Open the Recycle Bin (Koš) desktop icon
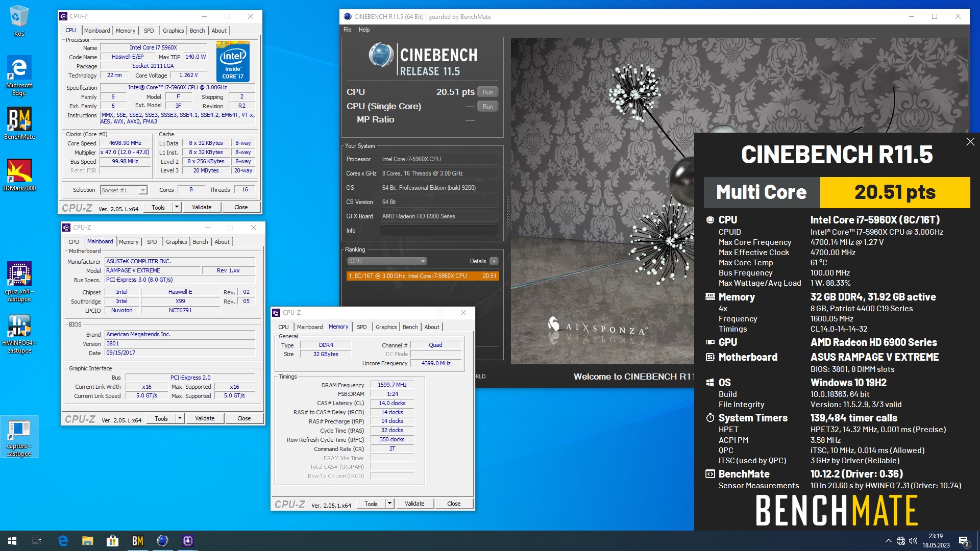The height and width of the screenshot is (551, 980). [x=19, y=20]
